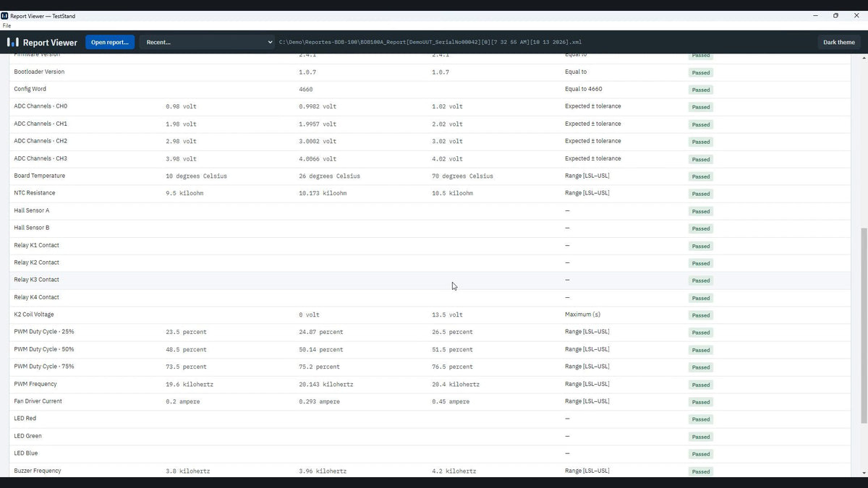Click the Relay K3 Contact label
This screenshot has width=868, height=488.
[36, 280]
